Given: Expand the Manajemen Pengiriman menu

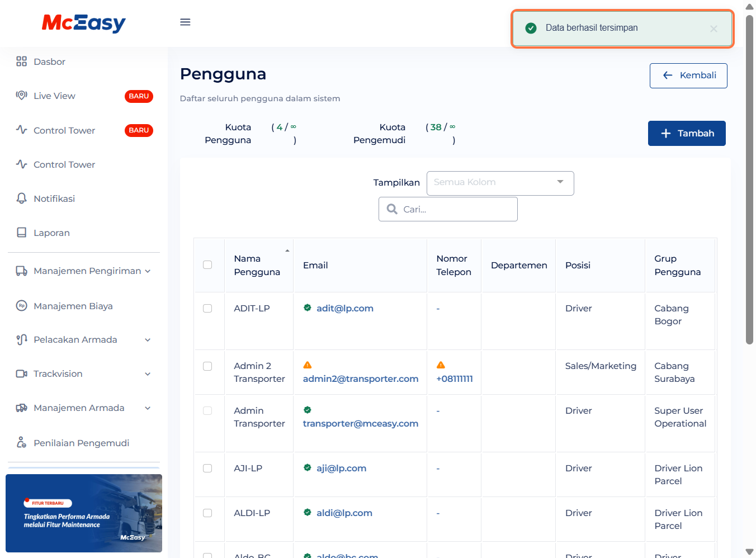Looking at the screenshot, I should pyautogui.click(x=84, y=271).
